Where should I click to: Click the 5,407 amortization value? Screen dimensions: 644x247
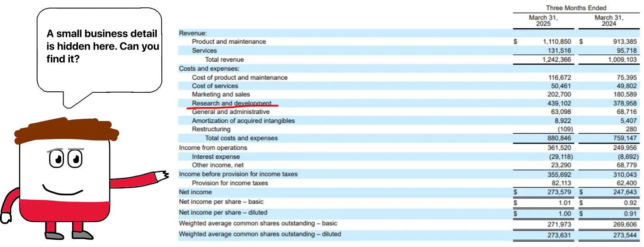[629, 121]
